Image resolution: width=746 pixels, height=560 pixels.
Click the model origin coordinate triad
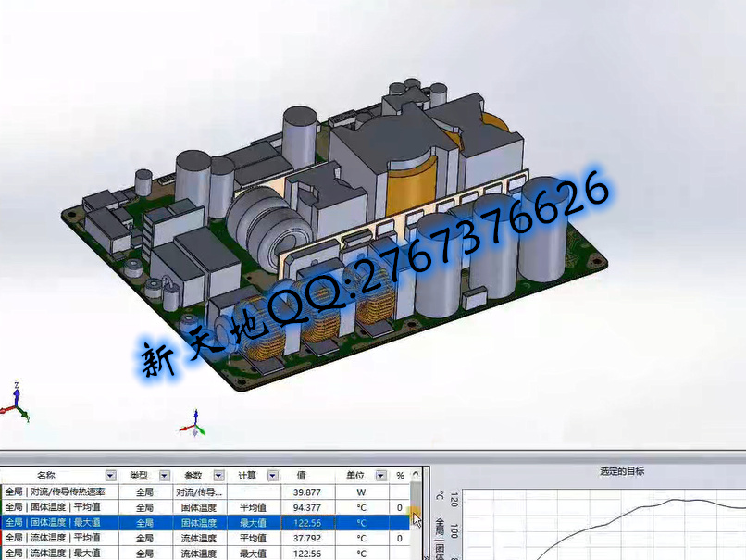click(x=195, y=424)
